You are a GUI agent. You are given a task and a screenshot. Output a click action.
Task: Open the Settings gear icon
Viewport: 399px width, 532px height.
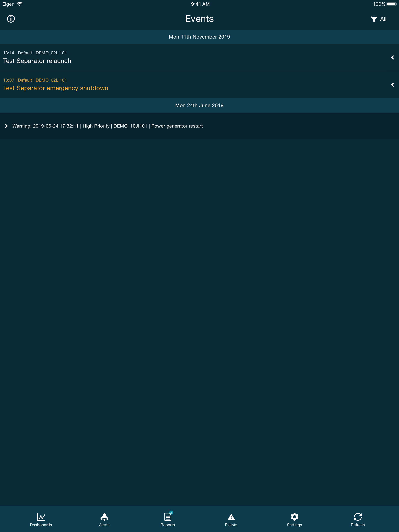[x=294, y=517]
